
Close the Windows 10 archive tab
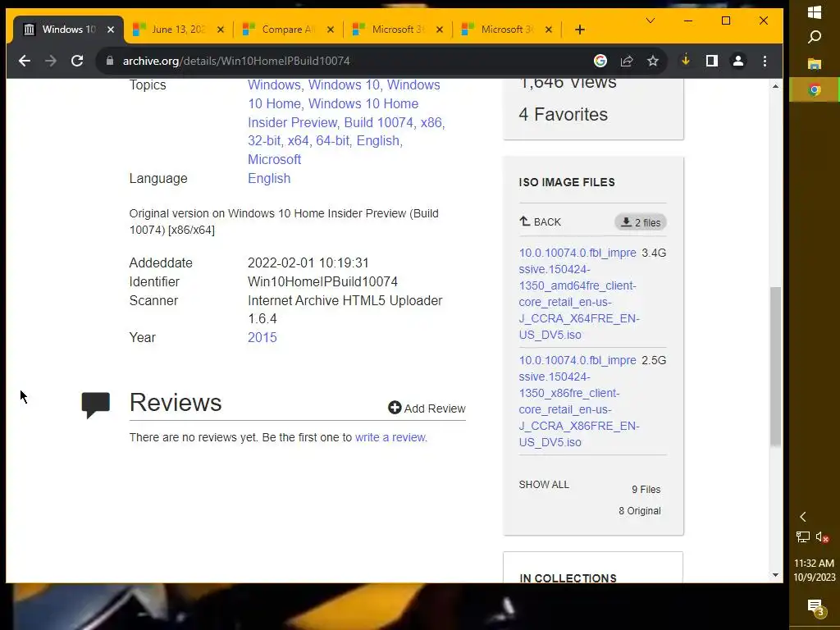click(x=111, y=30)
